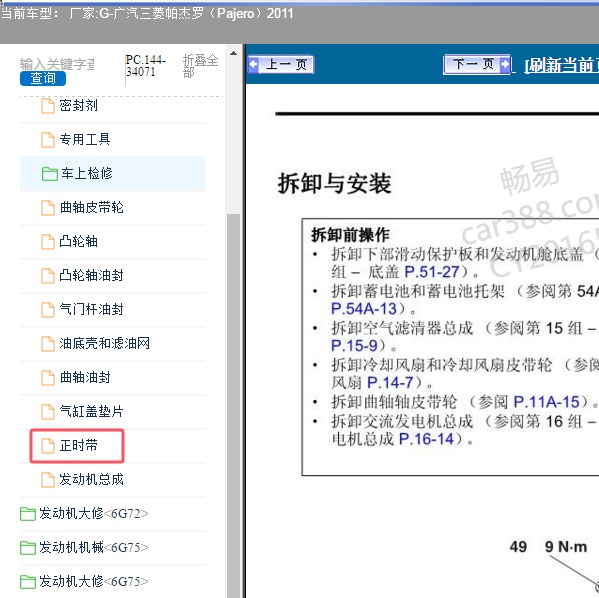Image resolution: width=599 pixels, height=598 pixels.
Task: Click the document icon beside 气缸盖垫片
Action: [48, 412]
